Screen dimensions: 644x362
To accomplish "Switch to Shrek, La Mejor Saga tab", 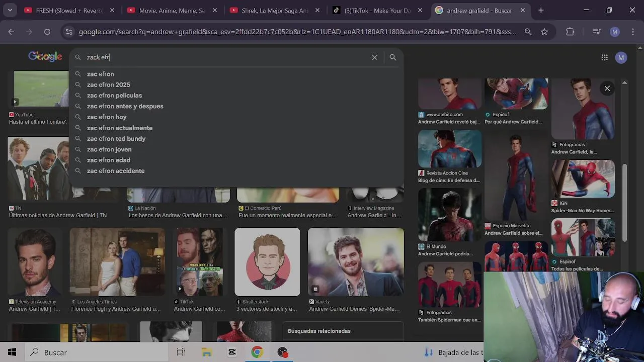I will [x=275, y=10].
